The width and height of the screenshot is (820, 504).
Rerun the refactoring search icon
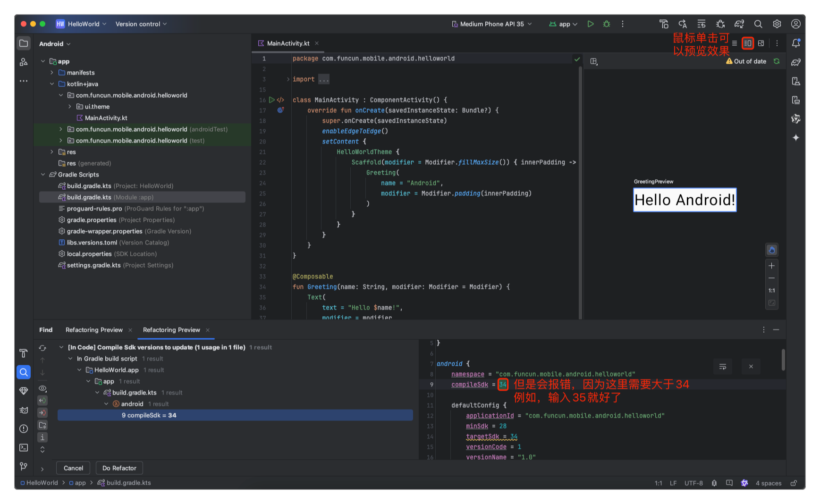point(42,348)
